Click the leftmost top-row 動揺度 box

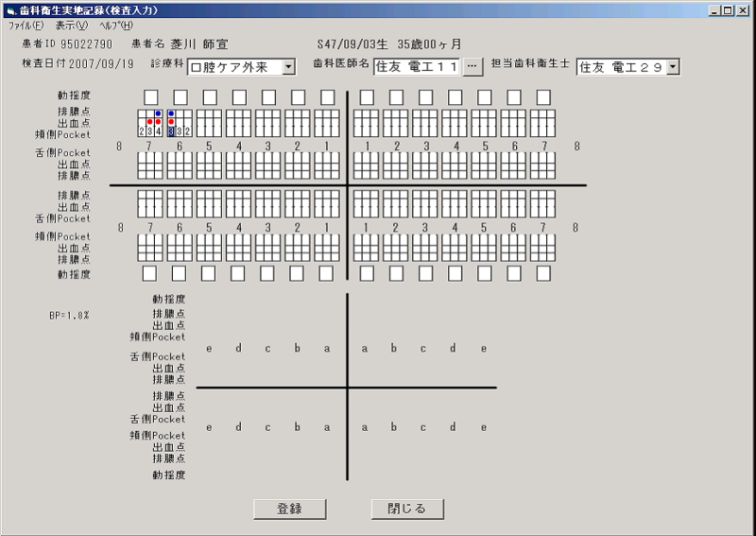click(x=151, y=96)
